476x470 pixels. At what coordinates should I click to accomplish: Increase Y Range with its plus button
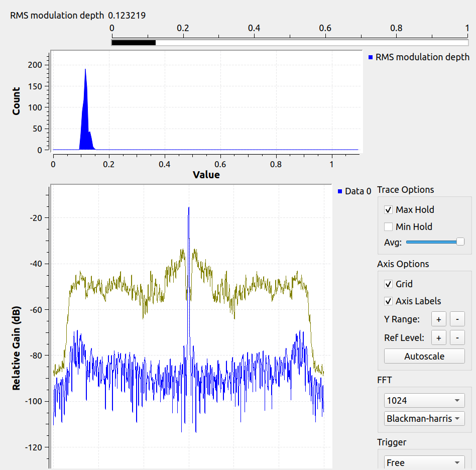(x=438, y=318)
